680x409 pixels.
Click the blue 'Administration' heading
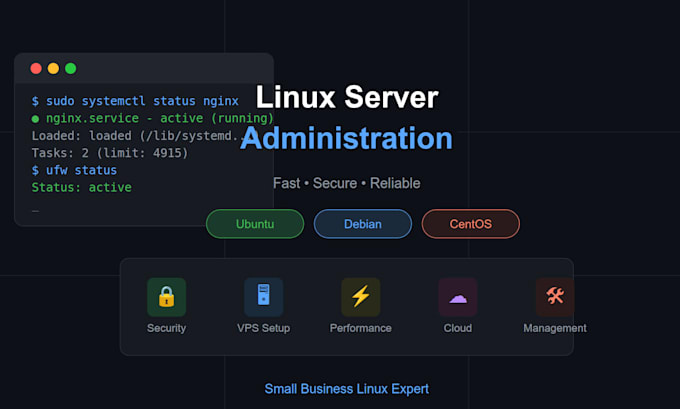(x=347, y=139)
